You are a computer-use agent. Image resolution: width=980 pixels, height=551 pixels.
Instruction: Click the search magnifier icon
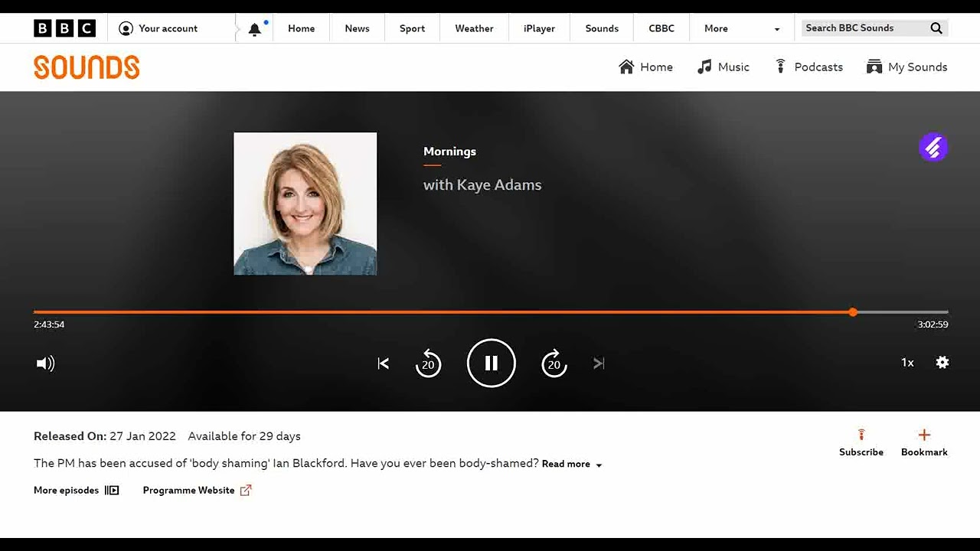[936, 28]
